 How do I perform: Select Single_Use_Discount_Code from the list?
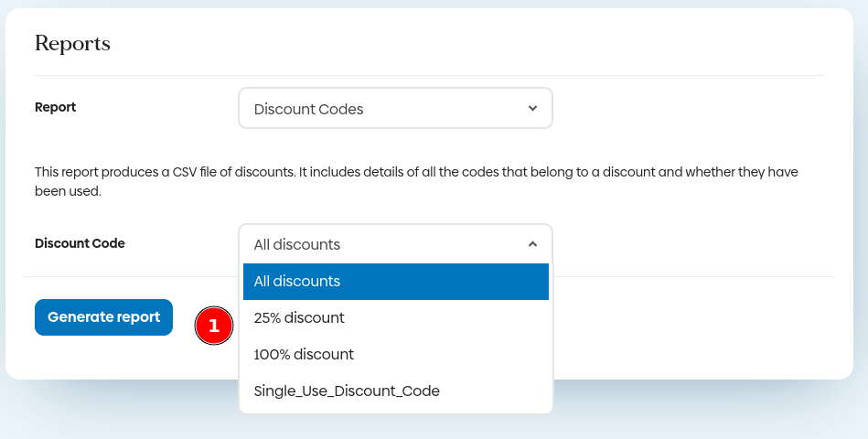coord(347,391)
